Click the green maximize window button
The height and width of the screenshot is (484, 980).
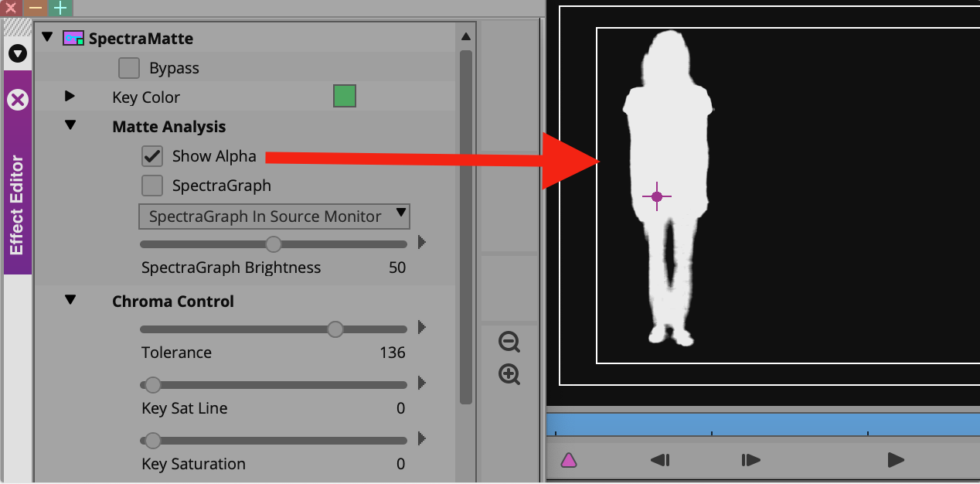pos(61,8)
